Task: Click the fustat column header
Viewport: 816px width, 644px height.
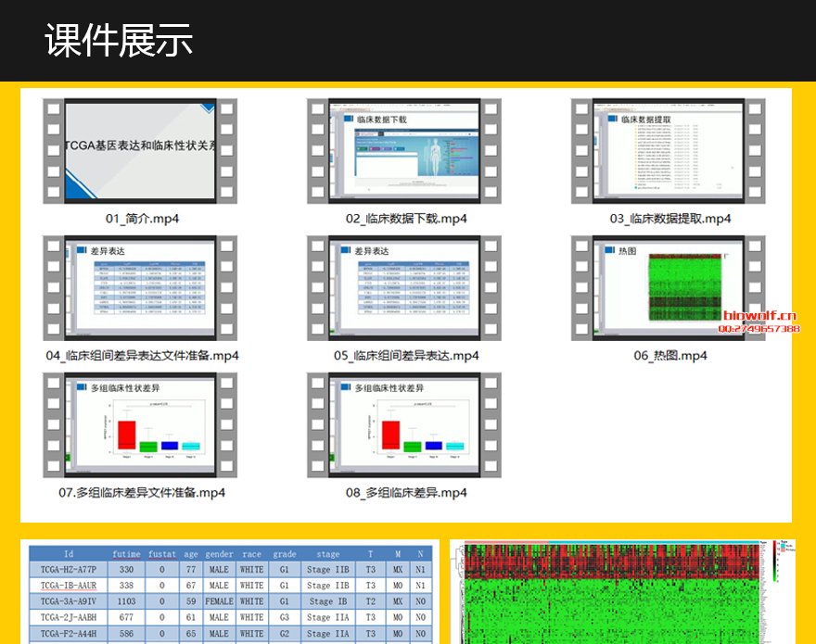Action: tap(162, 554)
